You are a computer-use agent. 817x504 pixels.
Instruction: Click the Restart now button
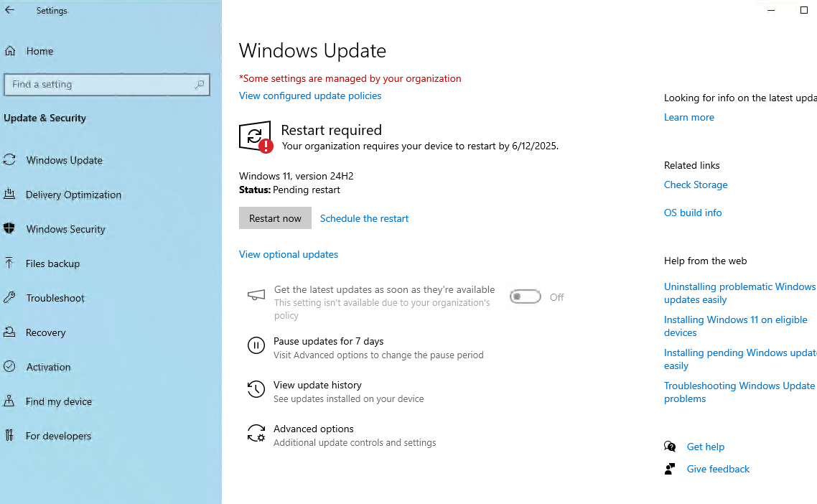coord(275,218)
